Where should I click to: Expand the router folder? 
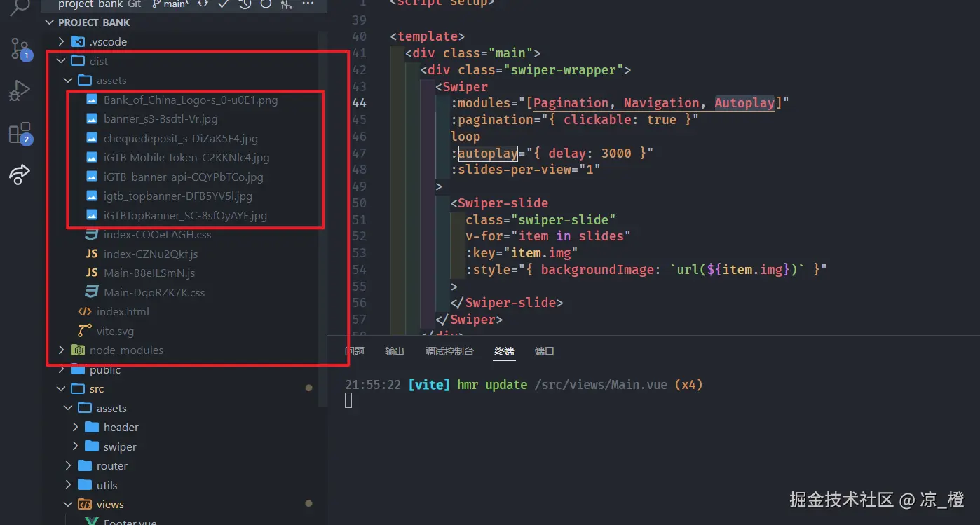pos(68,466)
